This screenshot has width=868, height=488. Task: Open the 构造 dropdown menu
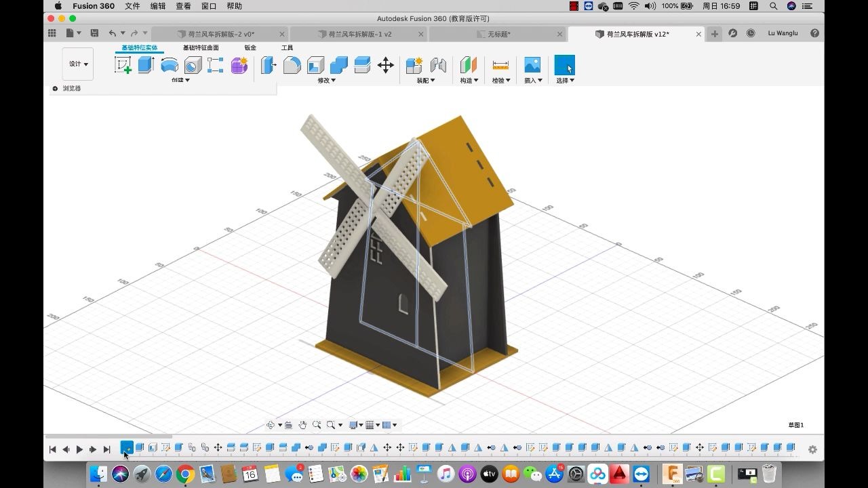tap(469, 80)
